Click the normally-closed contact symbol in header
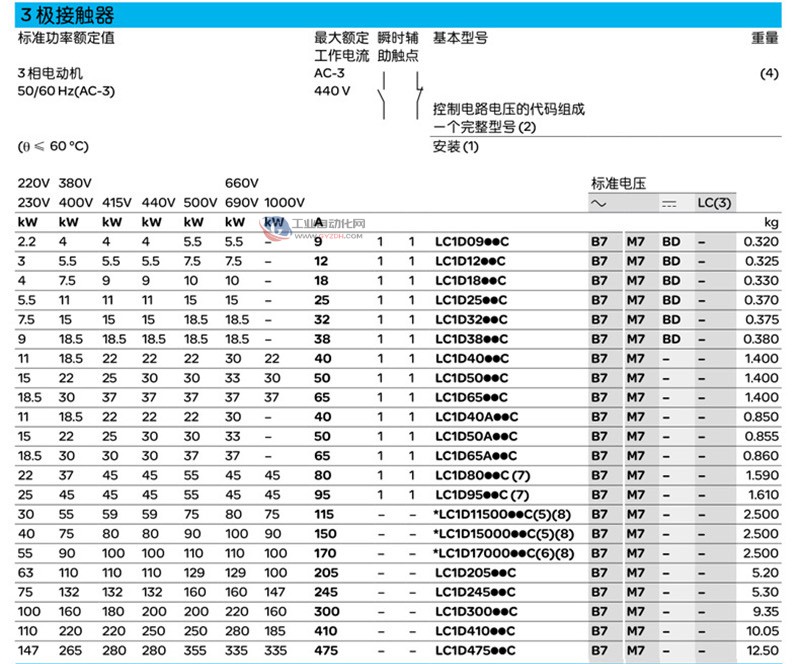 coord(418,95)
